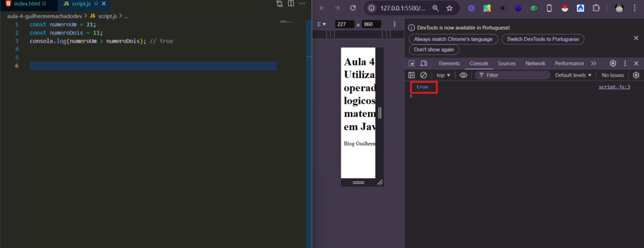
Task: Click the Aula 4 page heading
Action: tap(359, 94)
